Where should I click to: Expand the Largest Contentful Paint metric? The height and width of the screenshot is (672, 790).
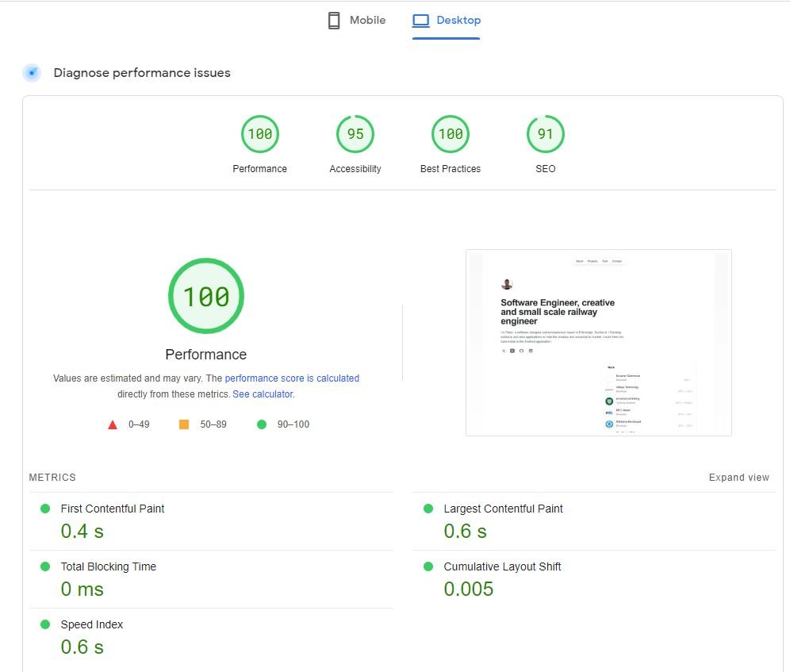click(x=503, y=509)
